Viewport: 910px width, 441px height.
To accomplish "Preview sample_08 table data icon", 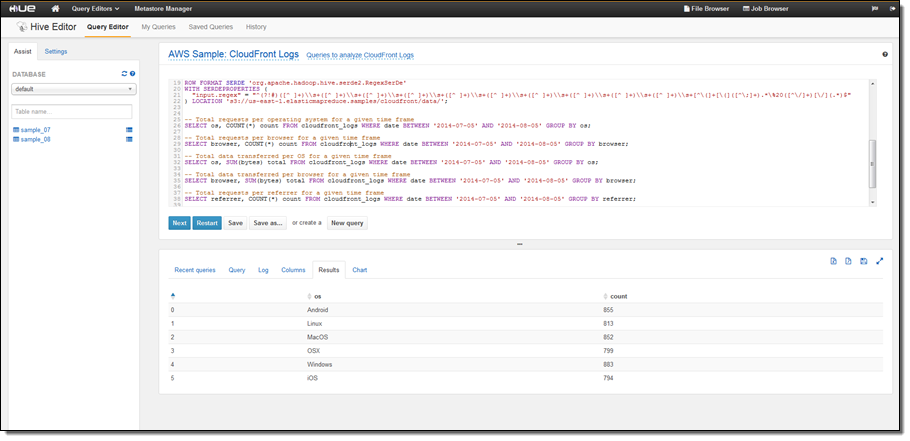I will 129,140.
